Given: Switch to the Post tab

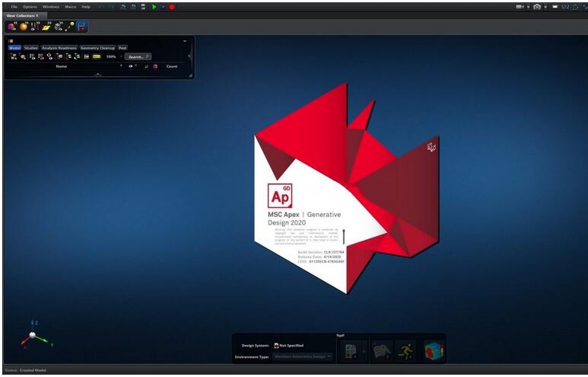Looking at the screenshot, I should click(122, 48).
